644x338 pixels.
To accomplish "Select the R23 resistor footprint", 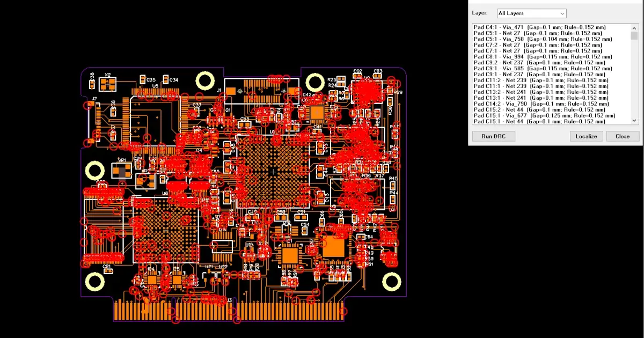I will [x=341, y=79].
